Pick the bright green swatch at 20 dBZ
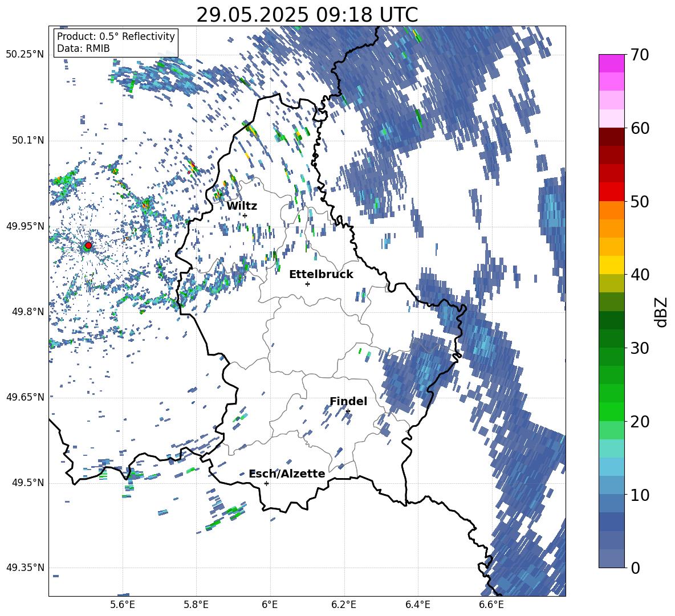Screen dimensions: 675x616 [x=611, y=411]
